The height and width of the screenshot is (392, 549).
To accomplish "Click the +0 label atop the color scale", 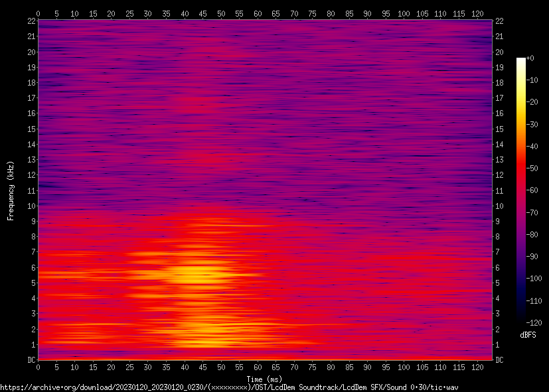I will coord(530,58).
